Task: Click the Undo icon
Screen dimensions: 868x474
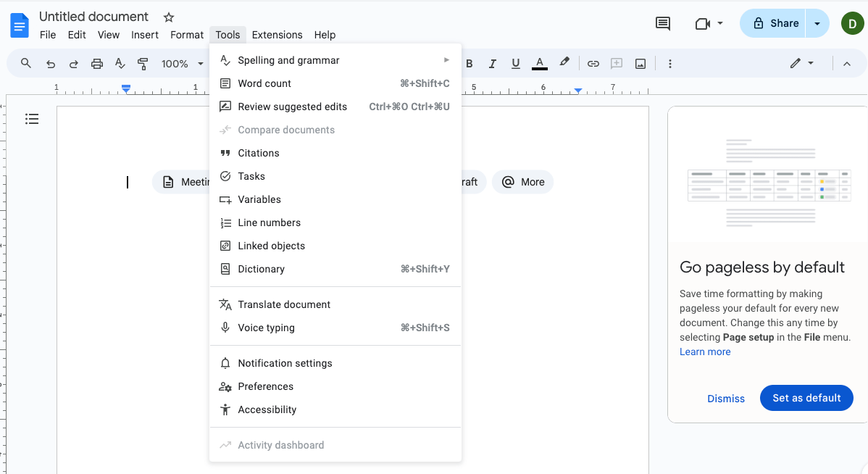Action: coord(50,63)
